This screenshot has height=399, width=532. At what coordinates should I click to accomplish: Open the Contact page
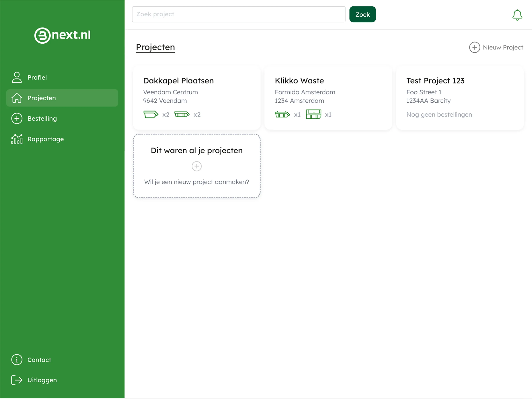click(x=62, y=360)
